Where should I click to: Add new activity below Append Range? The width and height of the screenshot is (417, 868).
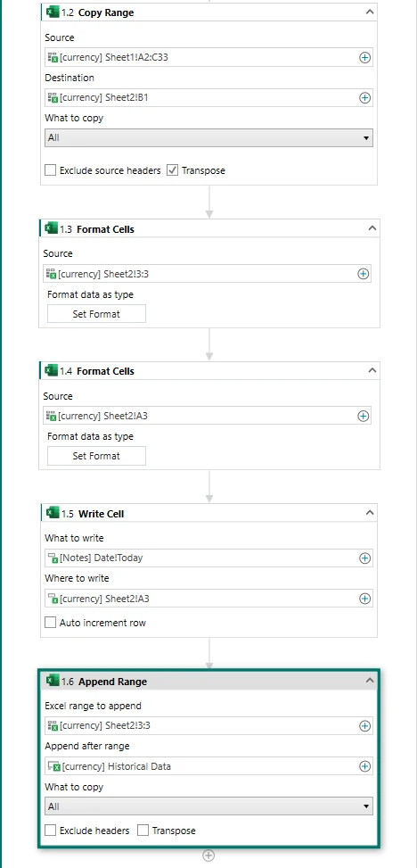click(208, 856)
